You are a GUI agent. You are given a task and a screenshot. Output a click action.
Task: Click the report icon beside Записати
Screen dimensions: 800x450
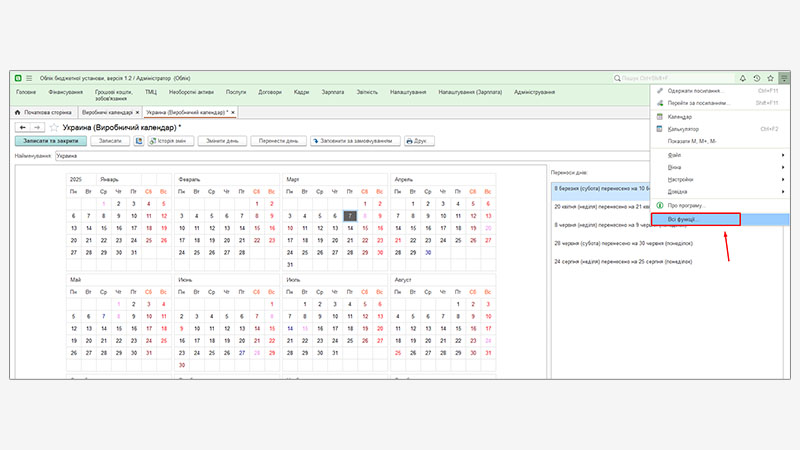click(139, 142)
